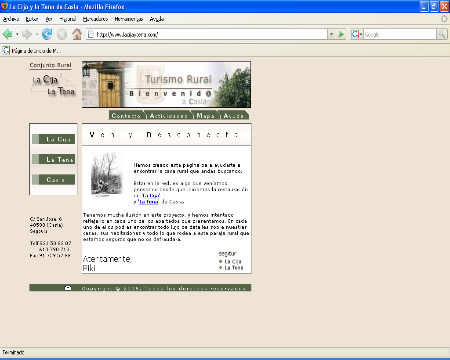
Task: Click the Copyright footer text
Action: (163, 288)
